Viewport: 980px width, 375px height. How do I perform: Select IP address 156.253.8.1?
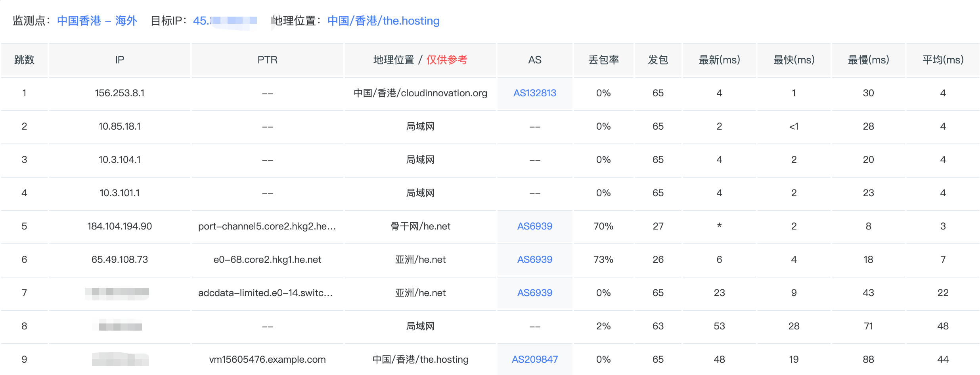(x=119, y=93)
